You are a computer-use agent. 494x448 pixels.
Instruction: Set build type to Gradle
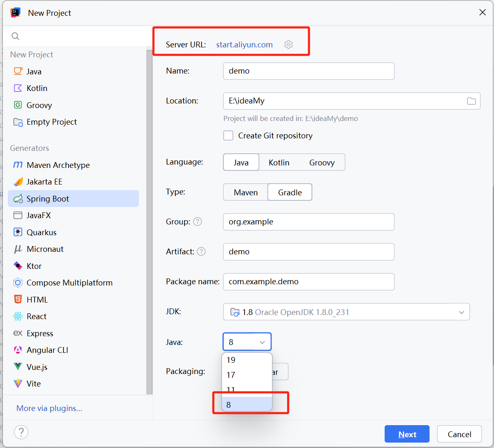[x=290, y=192]
